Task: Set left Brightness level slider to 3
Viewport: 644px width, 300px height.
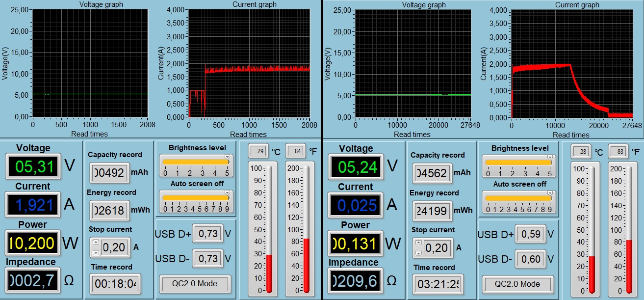Action: pos(203,162)
